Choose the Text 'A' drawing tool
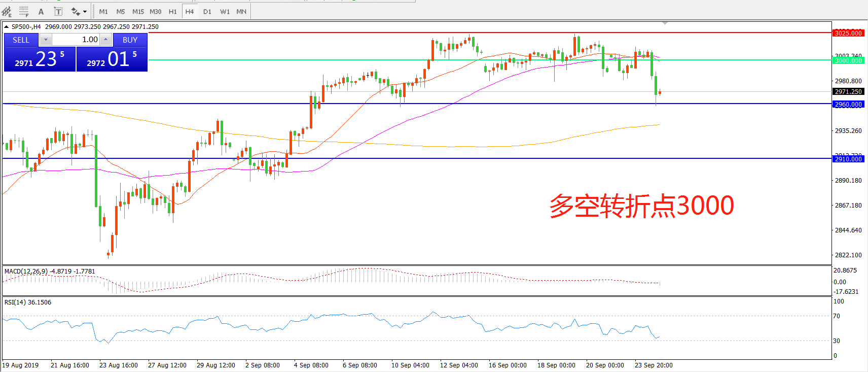 coord(41,11)
